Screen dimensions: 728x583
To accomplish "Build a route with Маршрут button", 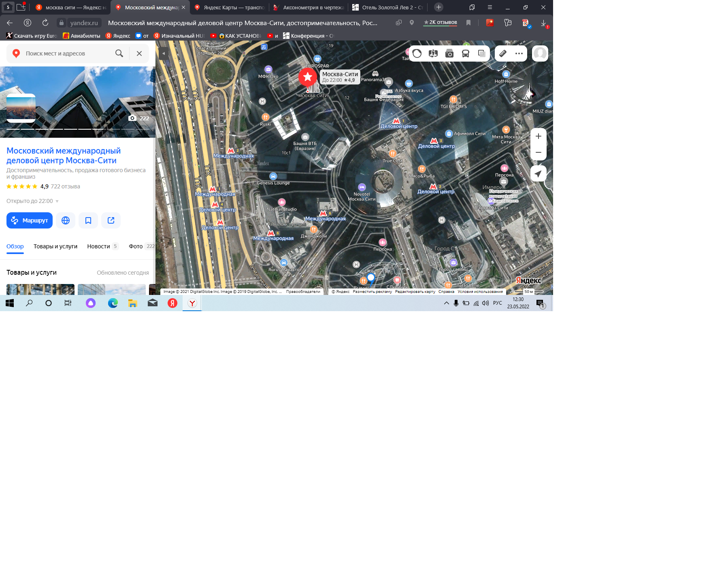I will 30,220.
